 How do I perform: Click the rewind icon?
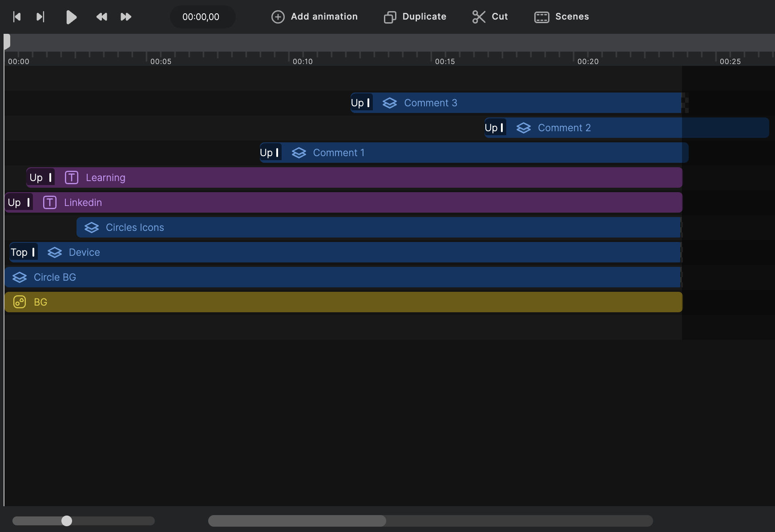pyautogui.click(x=101, y=17)
